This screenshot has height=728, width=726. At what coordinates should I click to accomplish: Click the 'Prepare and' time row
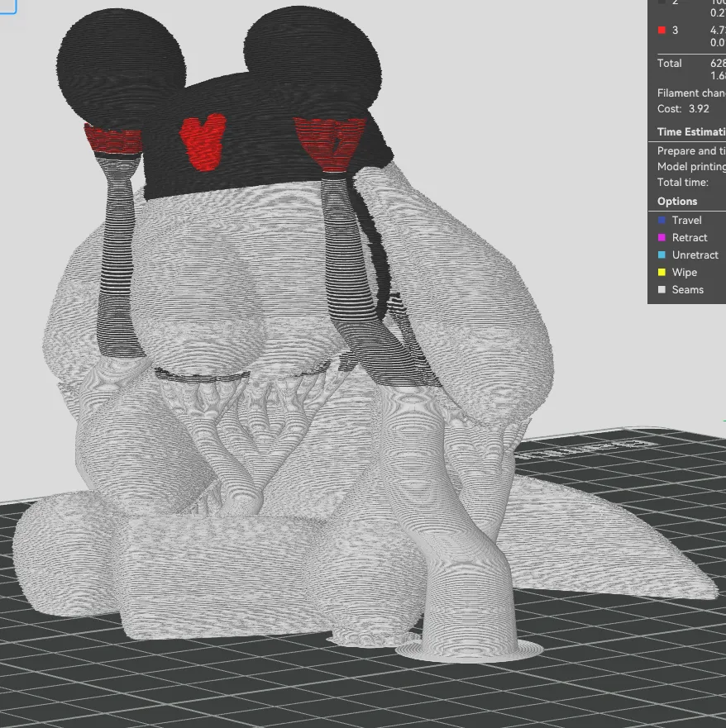pos(691,151)
